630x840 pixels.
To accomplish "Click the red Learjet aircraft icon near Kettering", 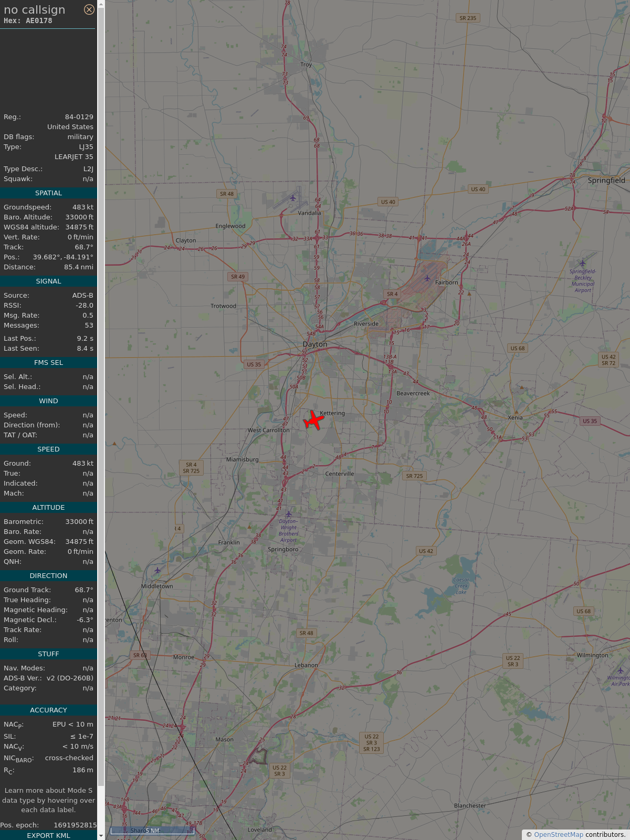I will point(314,421).
